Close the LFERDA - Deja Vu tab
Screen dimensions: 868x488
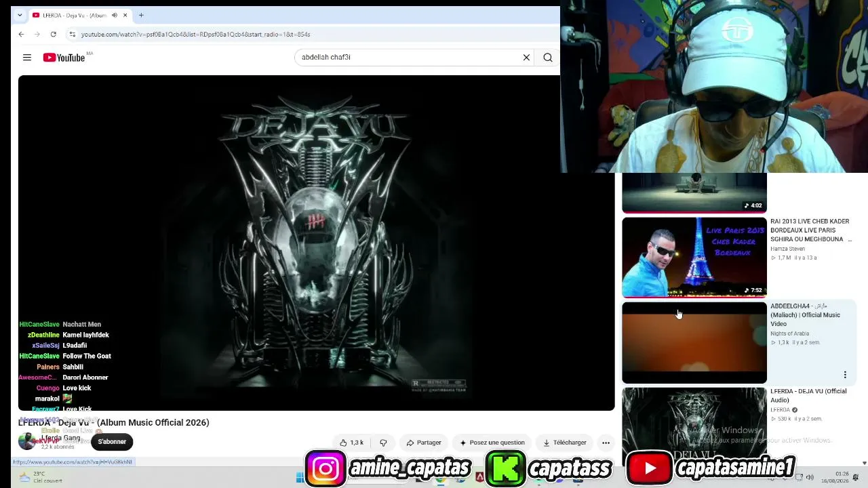tap(125, 15)
